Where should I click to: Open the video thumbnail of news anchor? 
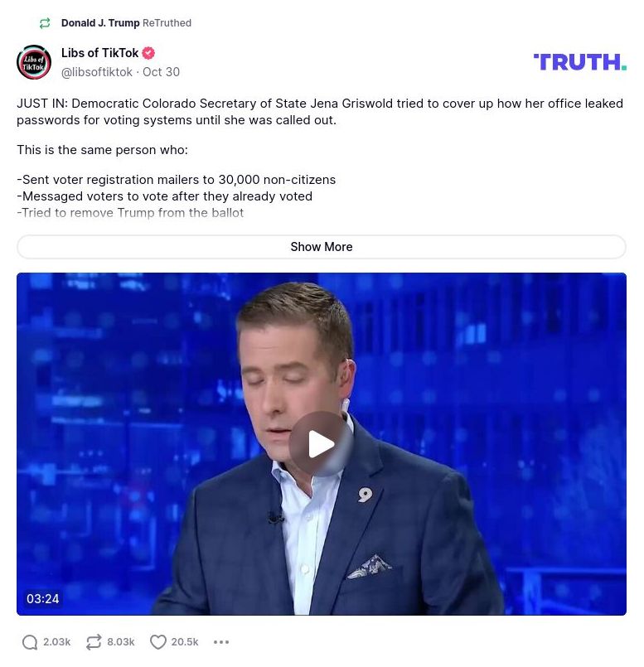coord(322,443)
